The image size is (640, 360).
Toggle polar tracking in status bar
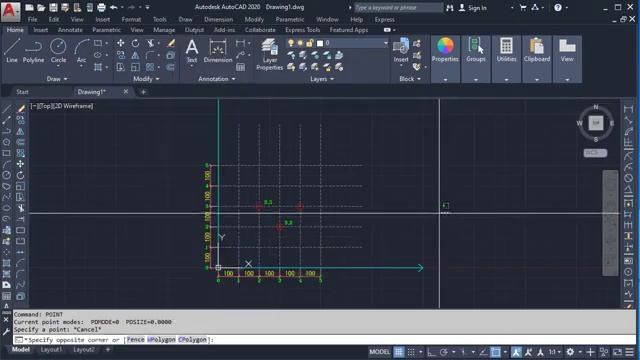[x=444, y=352]
